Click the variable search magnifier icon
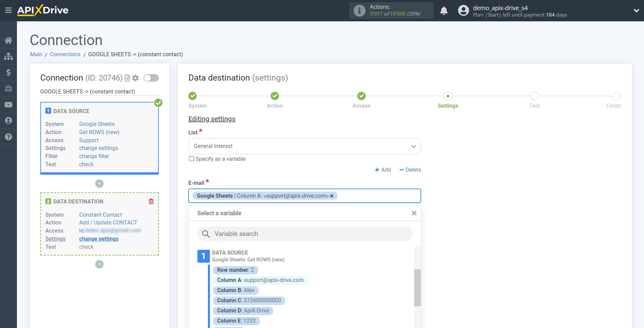The image size is (644, 328). [206, 234]
